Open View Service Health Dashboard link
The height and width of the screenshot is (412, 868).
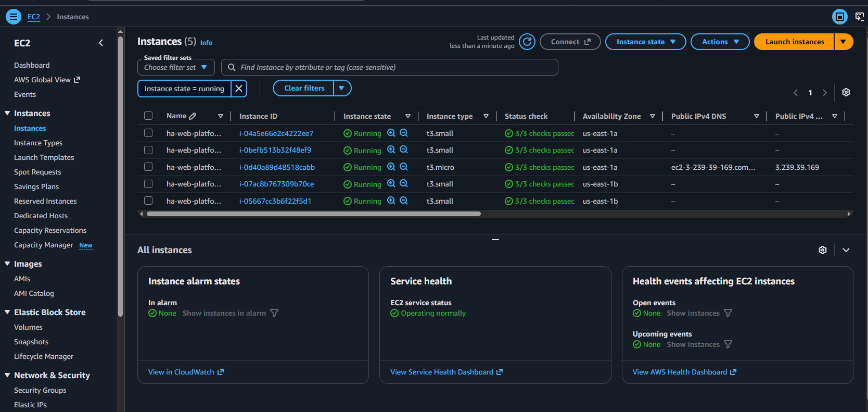pos(446,372)
